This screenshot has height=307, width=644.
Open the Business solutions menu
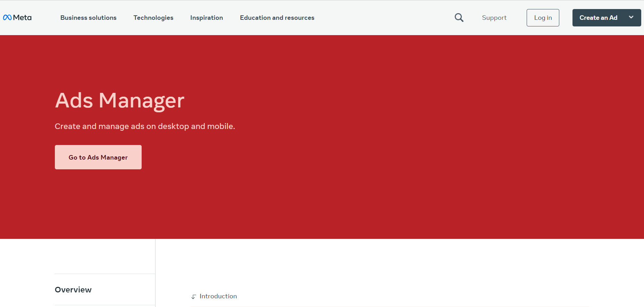point(89,18)
